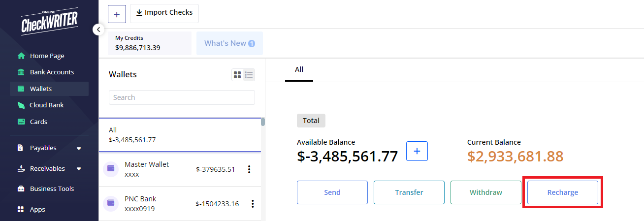
Task: Open the What's New tab
Action: tap(229, 43)
